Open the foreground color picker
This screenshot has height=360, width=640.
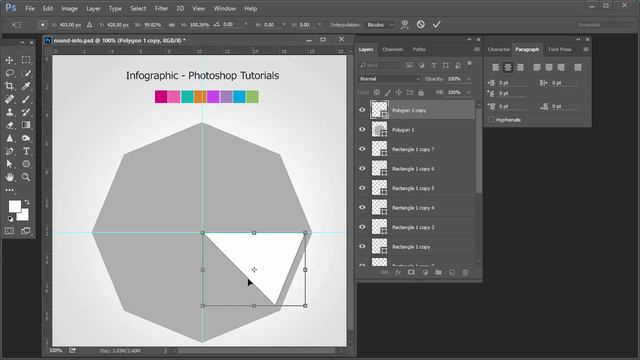click(x=14, y=206)
